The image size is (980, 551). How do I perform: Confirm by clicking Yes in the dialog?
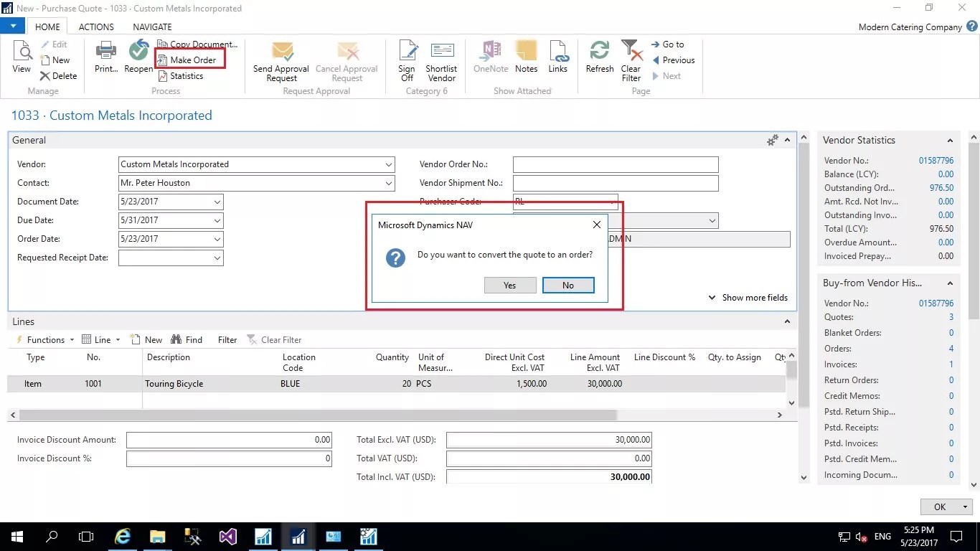[509, 285]
